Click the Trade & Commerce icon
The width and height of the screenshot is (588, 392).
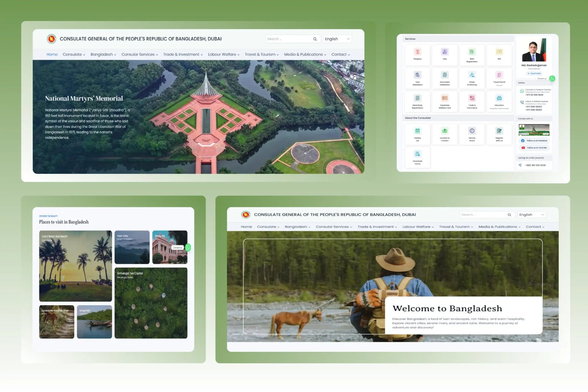[472, 98]
